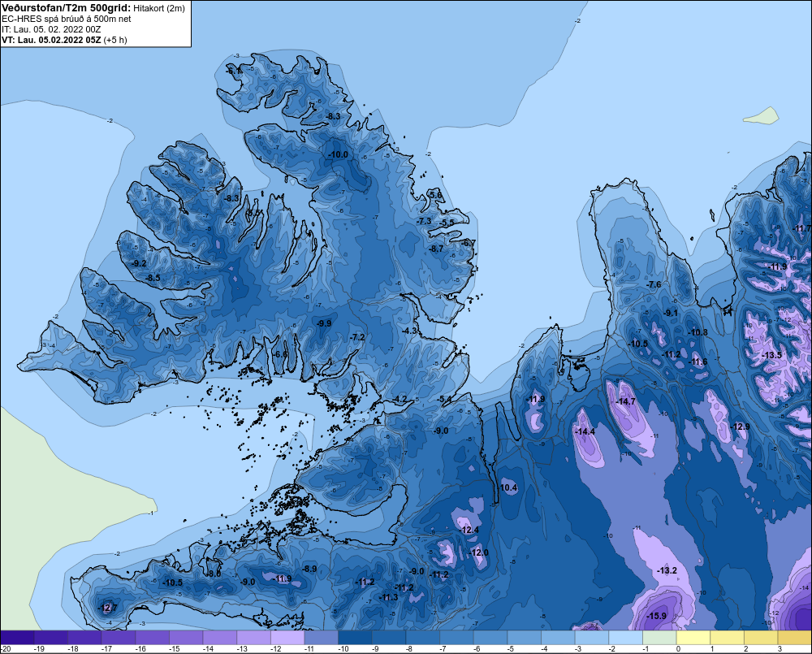Click the -12.4 temperature value
Screen dimensions: 812x654
coord(469,530)
